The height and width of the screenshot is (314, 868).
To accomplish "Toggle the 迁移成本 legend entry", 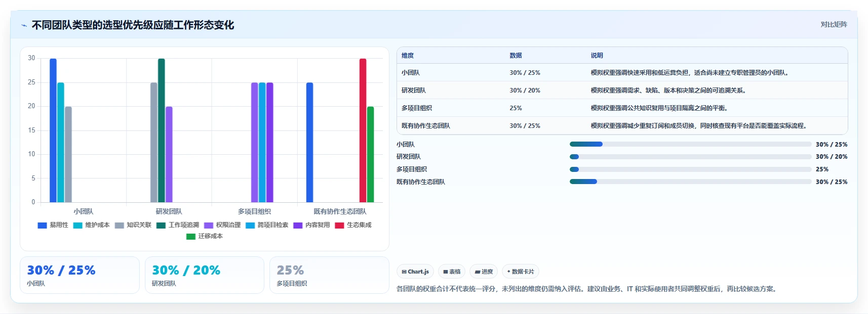I will click(205, 236).
